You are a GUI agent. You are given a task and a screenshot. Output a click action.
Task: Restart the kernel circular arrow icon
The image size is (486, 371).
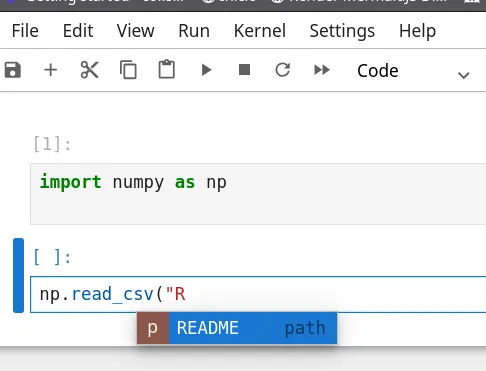click(283, 70)
